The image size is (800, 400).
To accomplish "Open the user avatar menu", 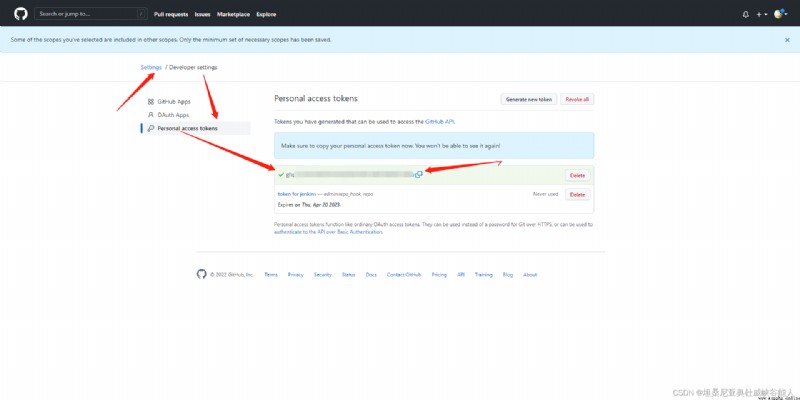I will tap(780, 14).
